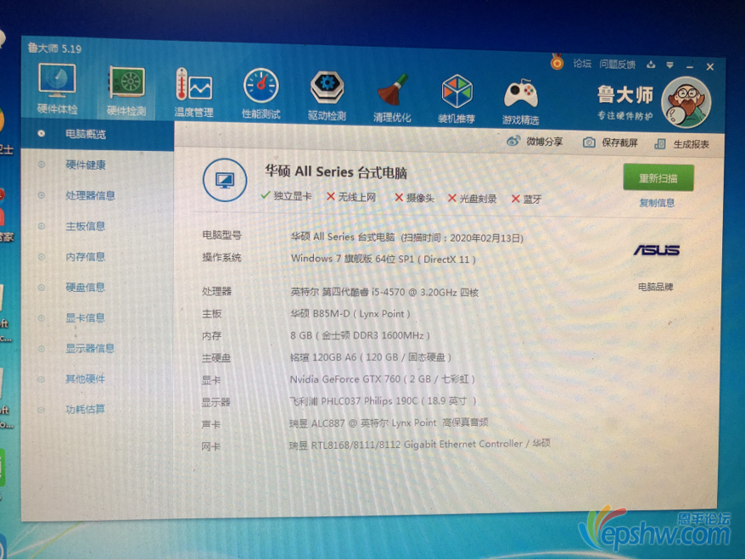
Task: Click the 鲁大师 5.19 window title
Action: (x=54, y=48)
